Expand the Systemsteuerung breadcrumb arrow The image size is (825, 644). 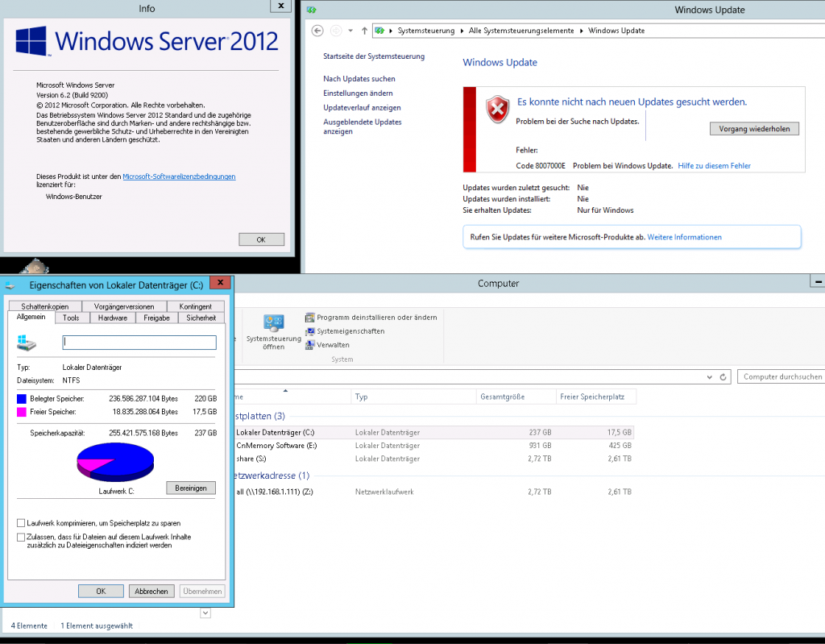[462, 31]
